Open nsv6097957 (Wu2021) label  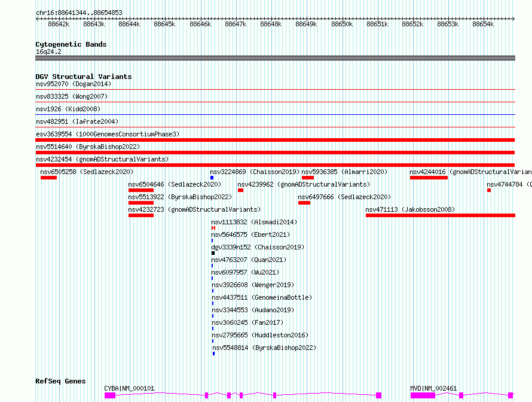coord(245,272)
